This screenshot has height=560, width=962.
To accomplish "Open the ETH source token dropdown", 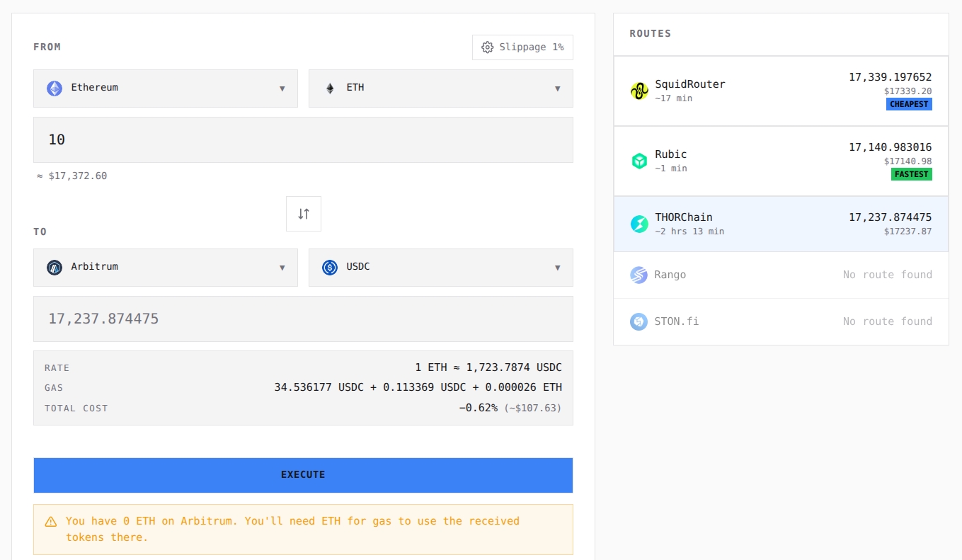I will 441,88.
